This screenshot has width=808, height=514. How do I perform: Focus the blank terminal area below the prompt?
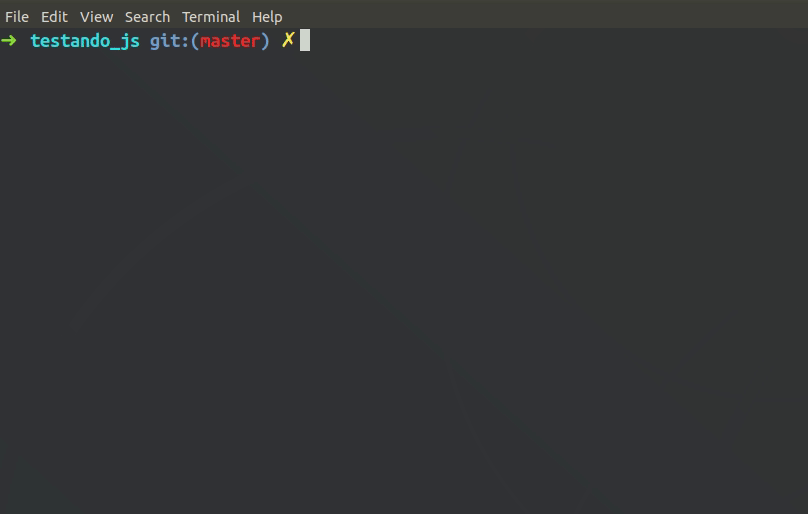coord(404,284)
